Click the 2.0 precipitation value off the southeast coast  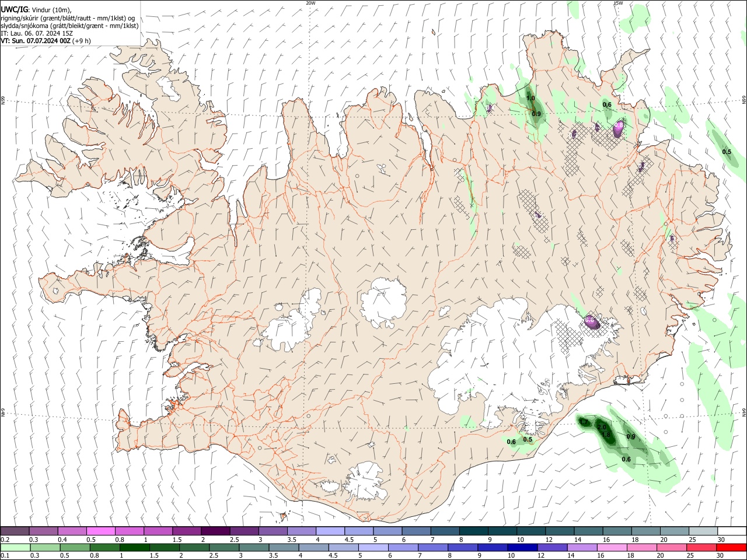point(602,427)
